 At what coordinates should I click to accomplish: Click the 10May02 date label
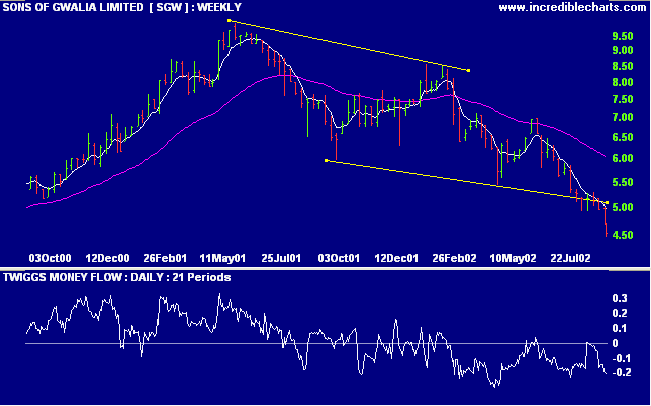pyautogui.click(x=512, y=258)
